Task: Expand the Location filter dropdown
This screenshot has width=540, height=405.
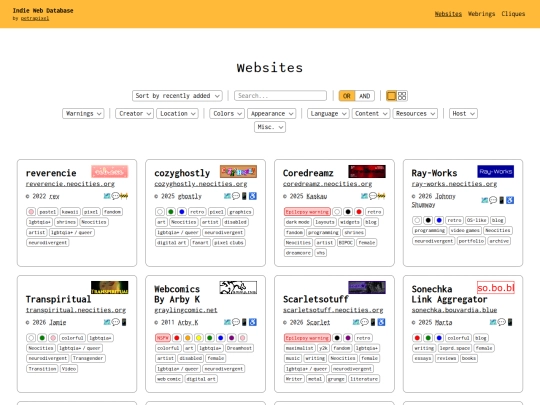Action: pyautogui.click(x=177, y=114)
